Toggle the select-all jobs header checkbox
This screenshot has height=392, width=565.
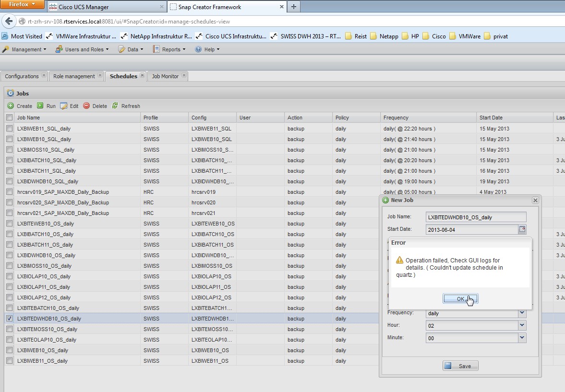[10, 118]
